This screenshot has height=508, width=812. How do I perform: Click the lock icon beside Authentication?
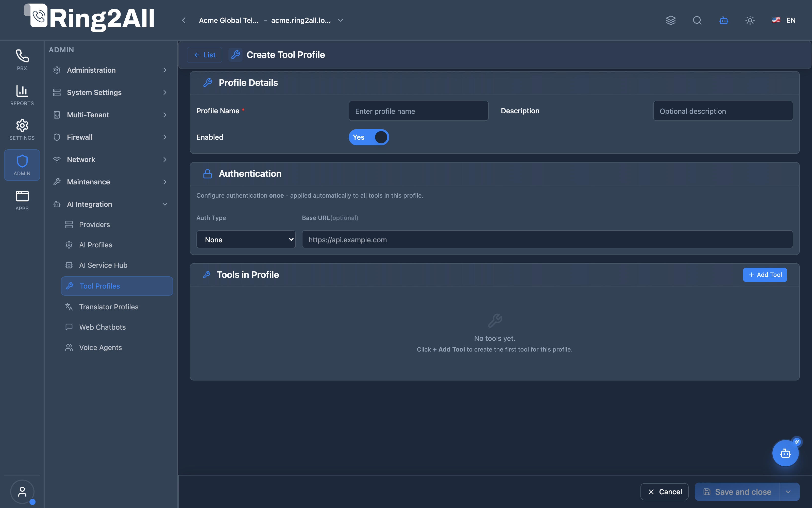coord(207,174)
